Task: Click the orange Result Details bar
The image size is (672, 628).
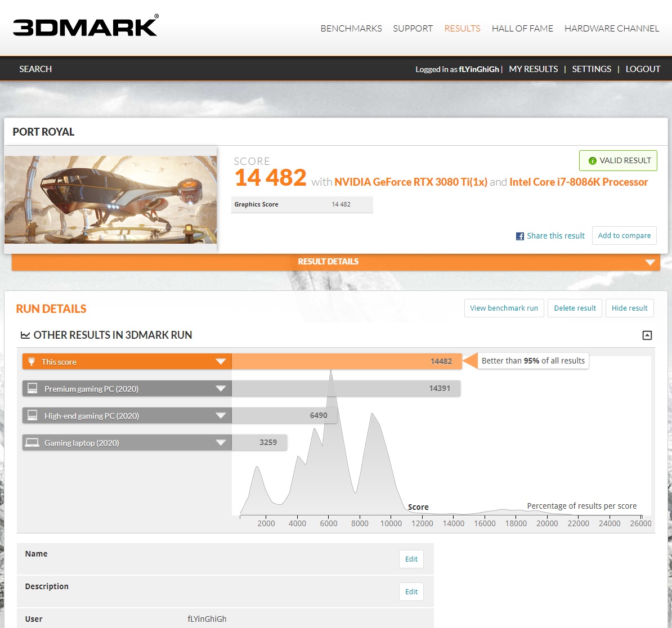Action: tap(336, 262)
